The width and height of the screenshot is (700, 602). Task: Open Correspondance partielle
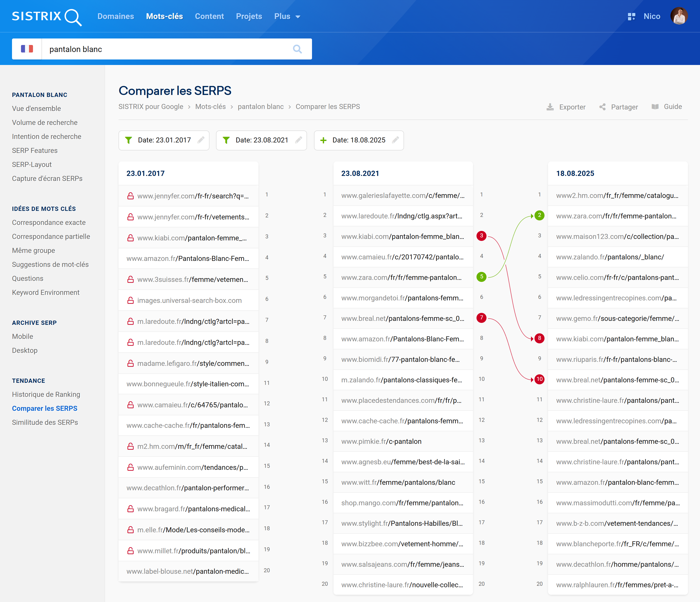coord(51,236)
